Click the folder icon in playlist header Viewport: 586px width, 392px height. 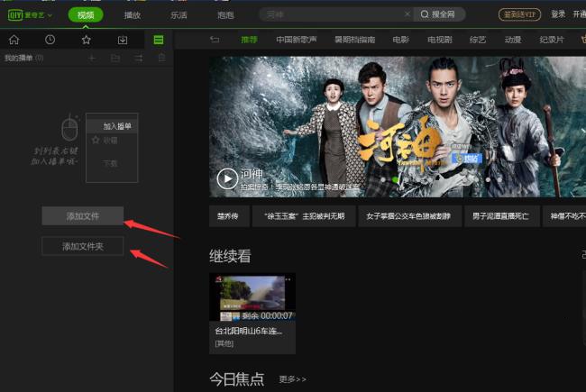(x=115, y=58)
